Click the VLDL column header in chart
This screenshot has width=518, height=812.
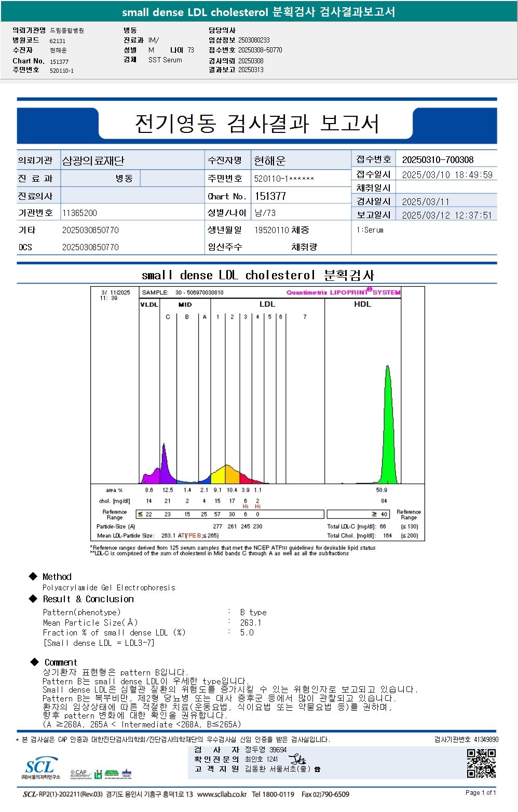(x=149, y=304)
